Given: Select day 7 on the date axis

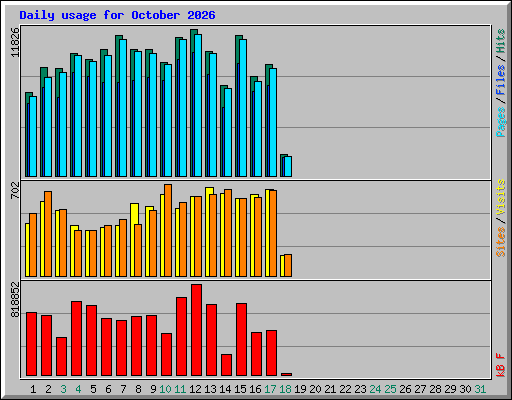Looking at the screenshot, I should (123, 389).
